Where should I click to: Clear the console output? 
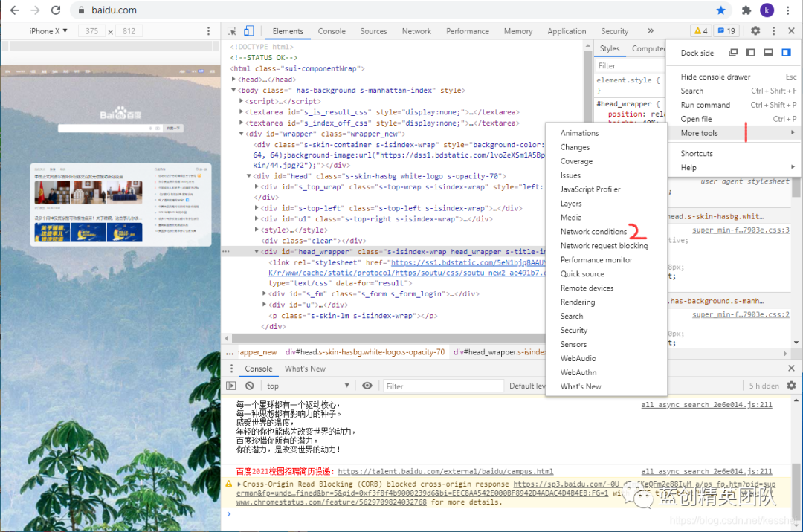249,386
